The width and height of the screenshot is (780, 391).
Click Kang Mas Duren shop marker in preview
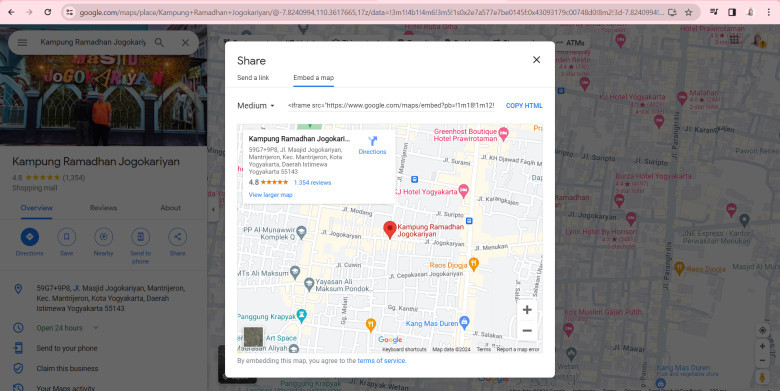tap(464, 322)
